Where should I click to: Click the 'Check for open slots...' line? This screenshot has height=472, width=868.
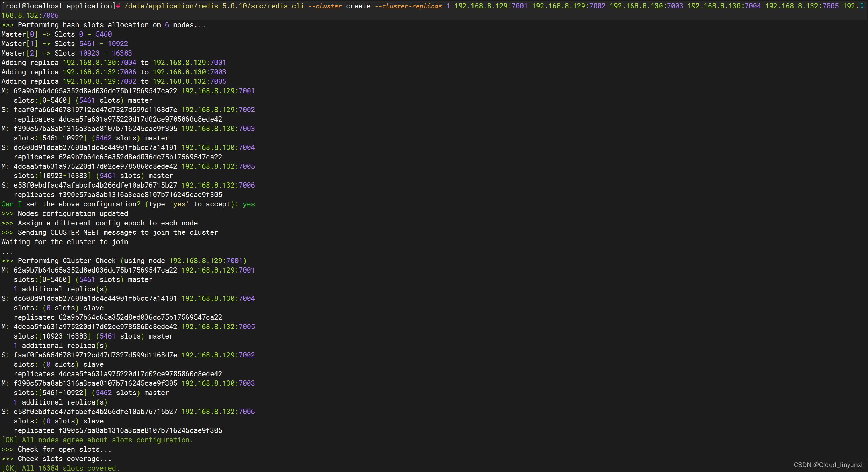[x=57, y=449]
